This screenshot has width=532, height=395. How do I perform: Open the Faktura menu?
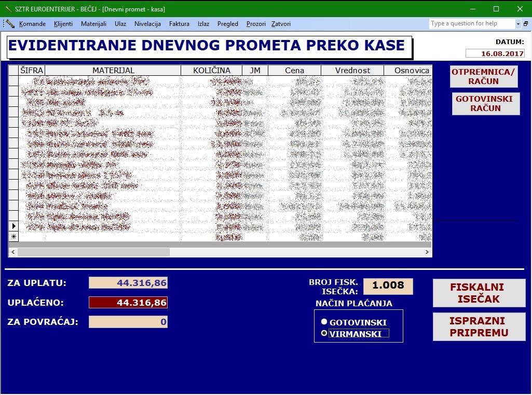179,24
